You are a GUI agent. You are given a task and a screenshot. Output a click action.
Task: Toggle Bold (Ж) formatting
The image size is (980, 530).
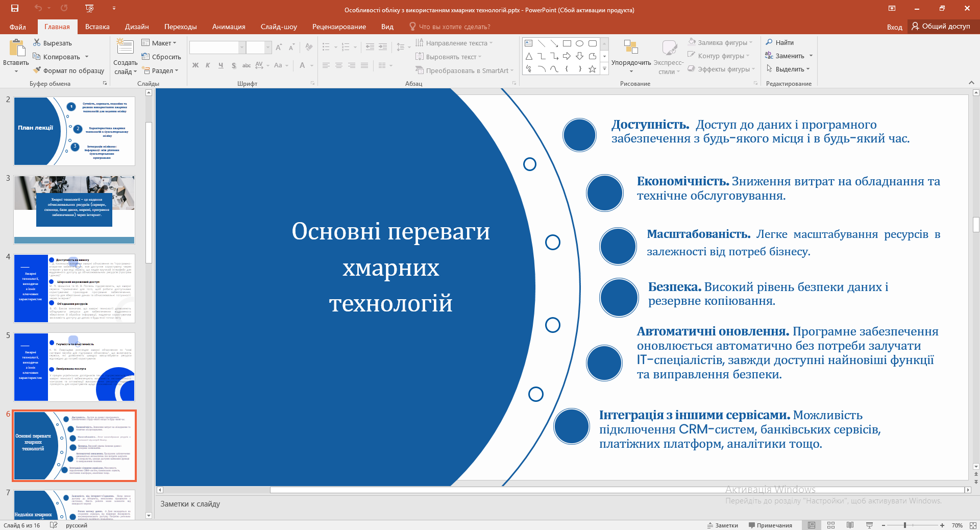tap(195, 65)
